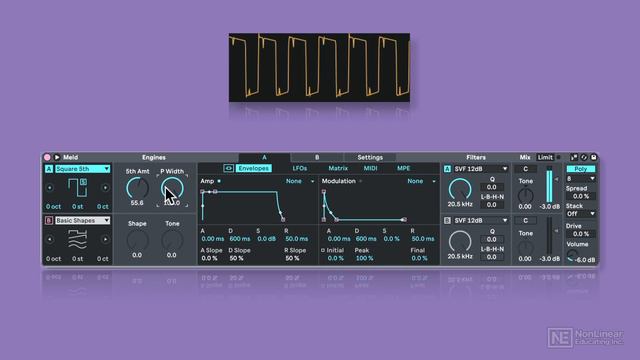The image size is (640, 360).
Task: Click the Amp envelope Attack value 0.00 ms
Action: coord(213,238)
